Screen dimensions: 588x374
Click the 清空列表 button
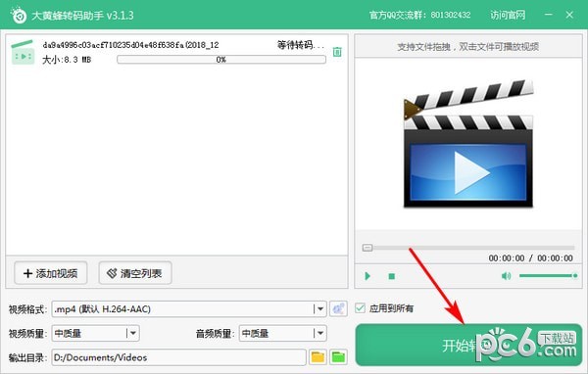coord(135,273)
